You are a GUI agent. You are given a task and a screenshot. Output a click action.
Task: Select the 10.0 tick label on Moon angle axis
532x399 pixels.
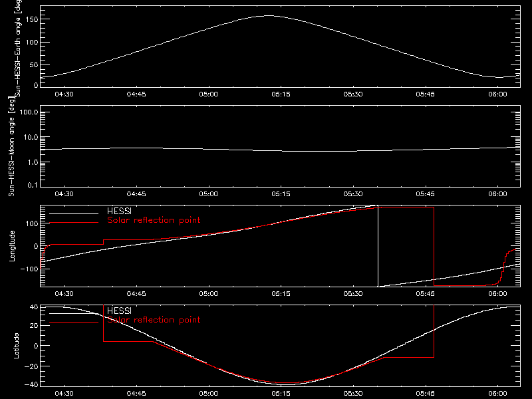click(x=31, y=138)
